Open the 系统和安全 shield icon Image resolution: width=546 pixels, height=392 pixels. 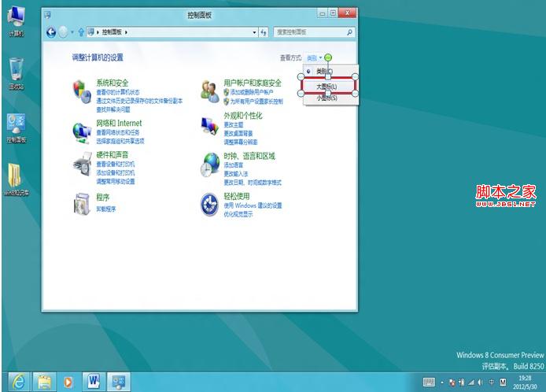(82, 91)
